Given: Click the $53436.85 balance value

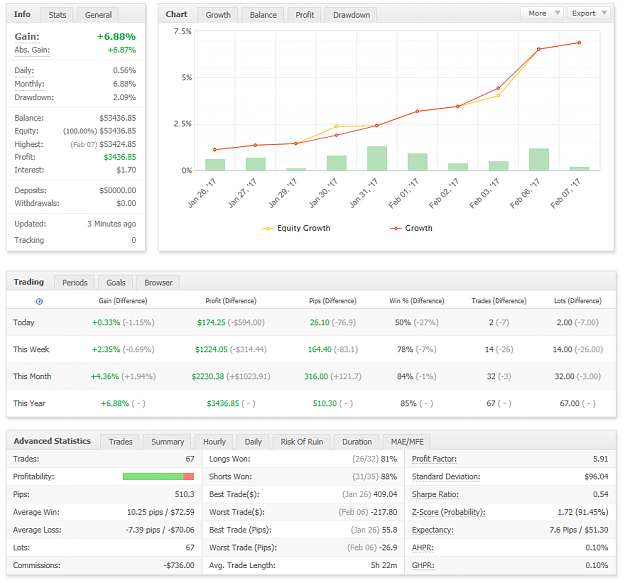Looking at the screenshot, I should point(118,118).
